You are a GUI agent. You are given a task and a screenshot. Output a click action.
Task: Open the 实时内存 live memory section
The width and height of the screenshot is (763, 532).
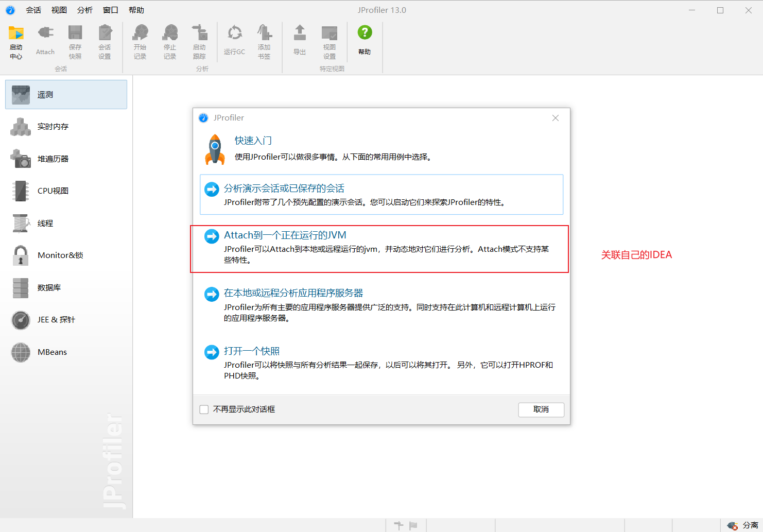pos(66,127)
